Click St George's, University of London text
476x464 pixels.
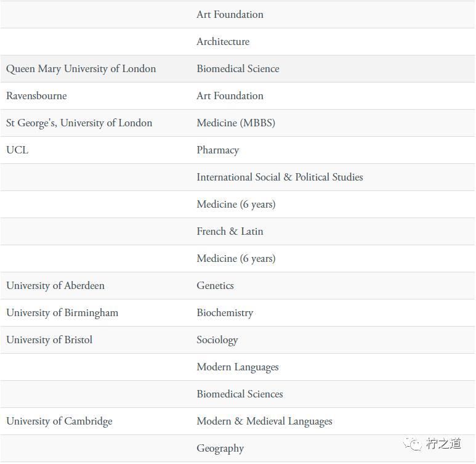pos(79,123)
